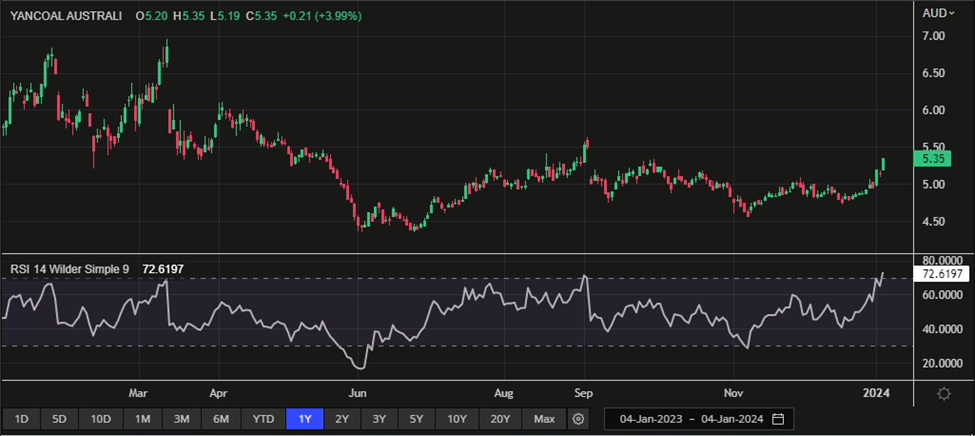975x436 pixels.
Task: Click the +0.21 (+3.99%) change value
Action: (x=321, y=16)
